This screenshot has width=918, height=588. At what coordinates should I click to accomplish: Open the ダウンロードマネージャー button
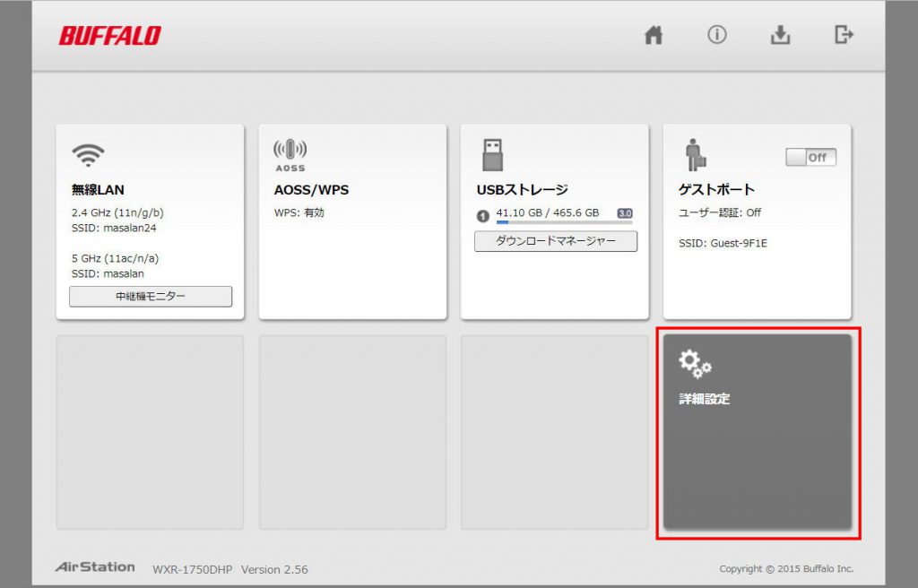coord(555,241)
